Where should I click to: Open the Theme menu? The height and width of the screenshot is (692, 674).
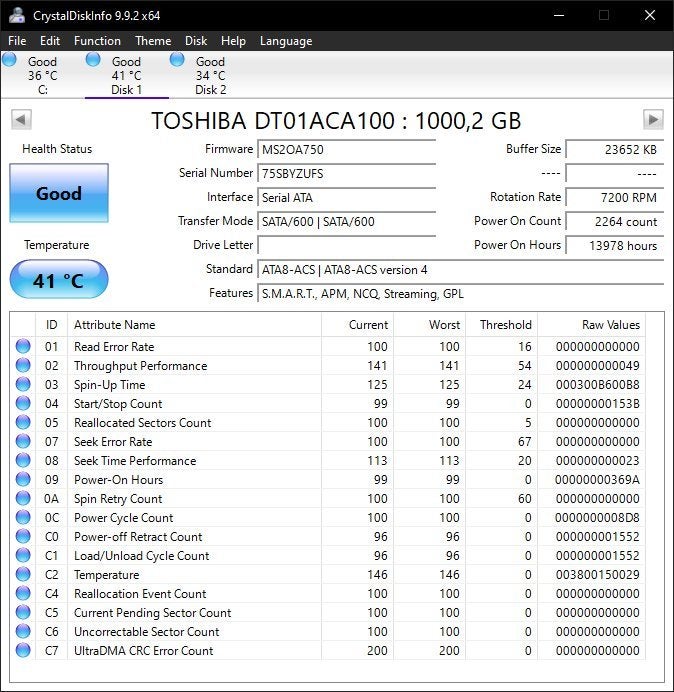tap(153, 41)
